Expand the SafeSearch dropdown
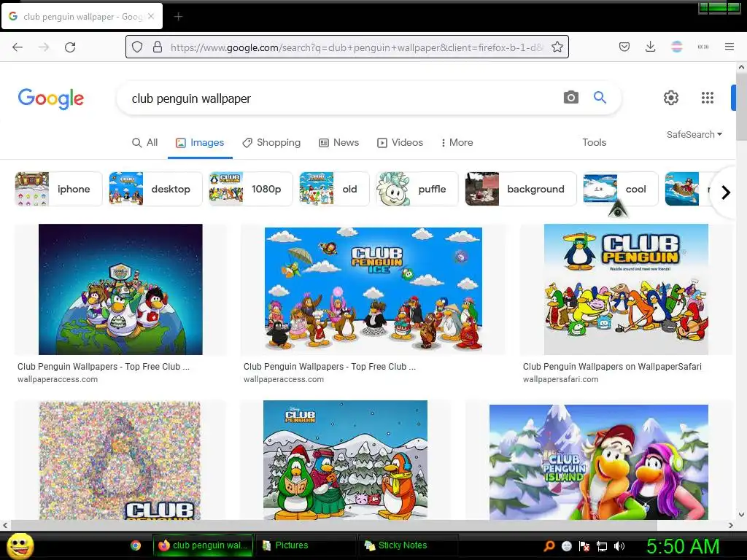 (x=694, y=134)
